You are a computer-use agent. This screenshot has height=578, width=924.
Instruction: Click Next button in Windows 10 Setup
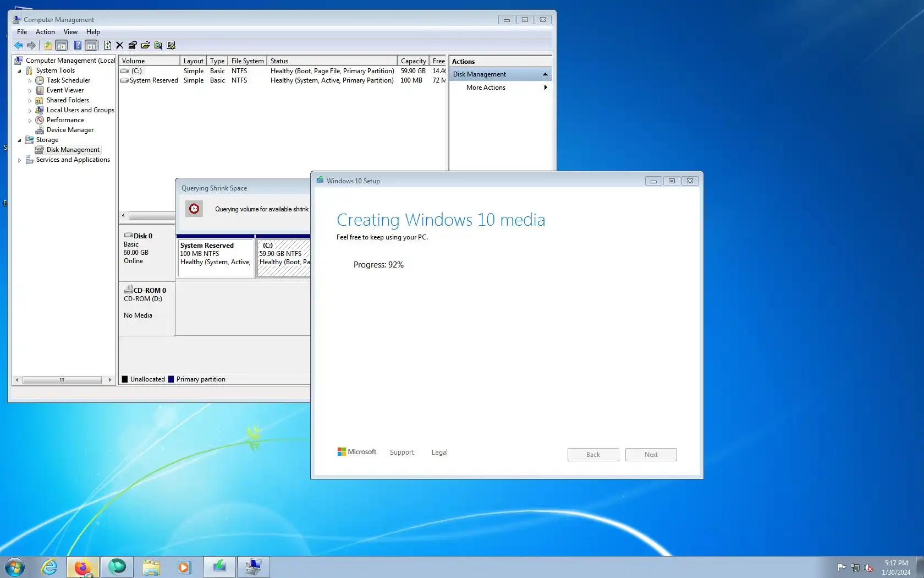coord(651,455)
